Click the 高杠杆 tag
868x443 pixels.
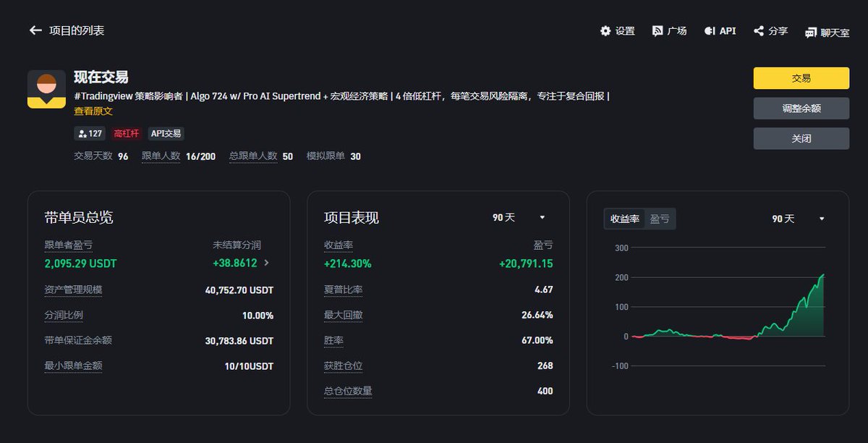tap(126, 134)
